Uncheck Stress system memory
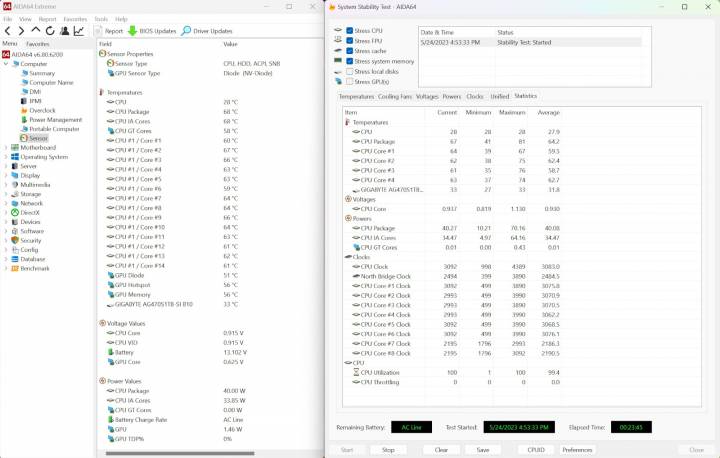720x458 pixels. [x=349, y=61]
